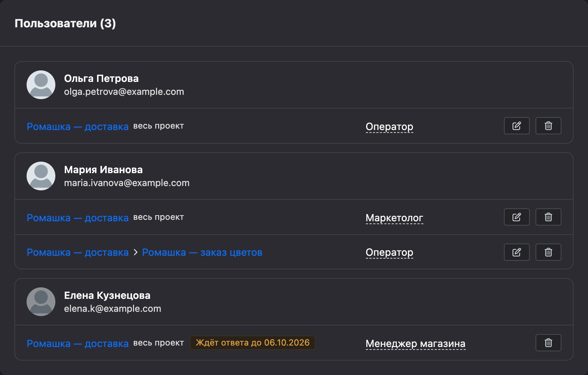Delete Мария Иванова's Маркетолог role entry
This screenshot has width=588, height=375.
tap(548, 217)
